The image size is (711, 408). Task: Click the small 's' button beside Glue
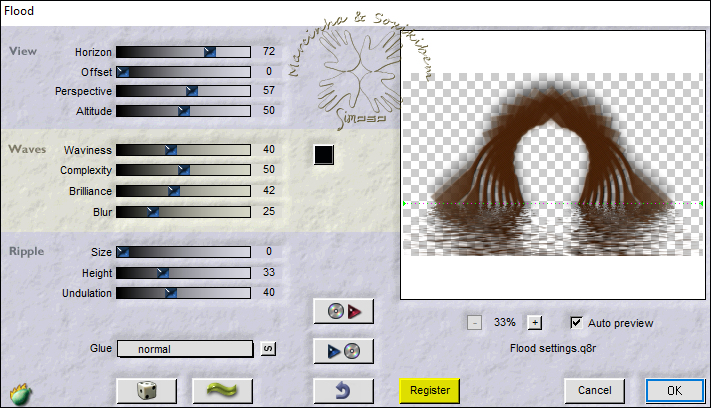coord(268,349)
